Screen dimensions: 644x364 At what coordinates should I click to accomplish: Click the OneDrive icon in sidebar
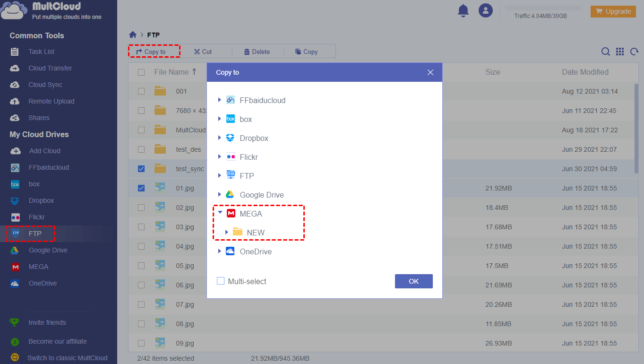pos(15,283)
